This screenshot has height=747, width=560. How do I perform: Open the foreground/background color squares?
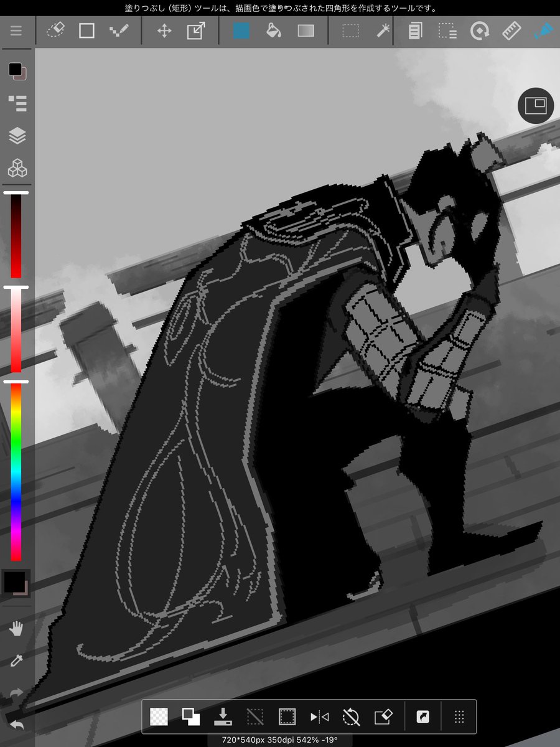coord(17,71)
